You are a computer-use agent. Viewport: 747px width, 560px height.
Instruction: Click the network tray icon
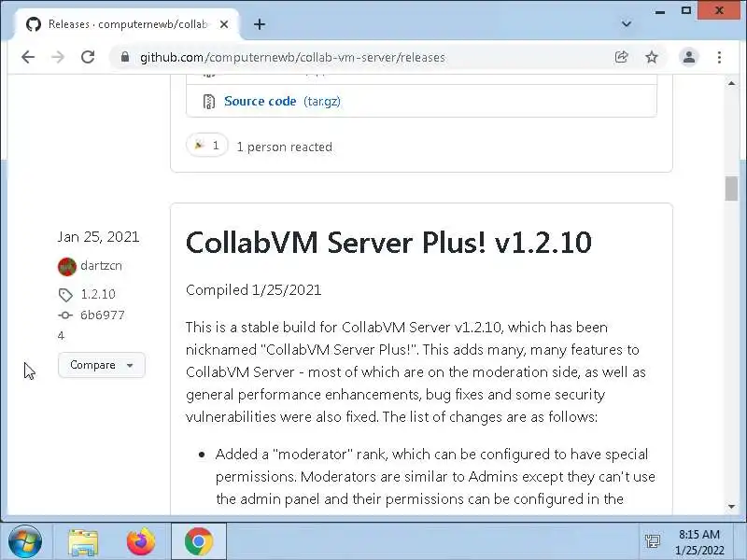tap(652, 541)
